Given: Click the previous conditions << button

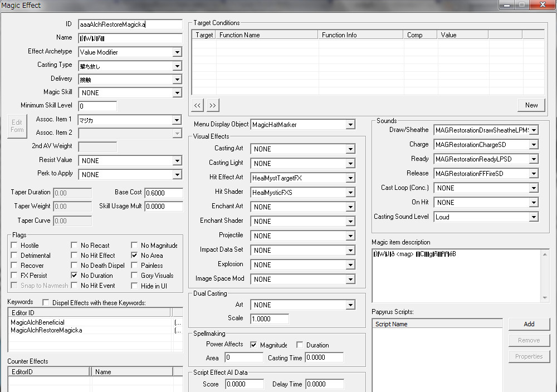Looking at the screenshot, I should click(197, 105).
